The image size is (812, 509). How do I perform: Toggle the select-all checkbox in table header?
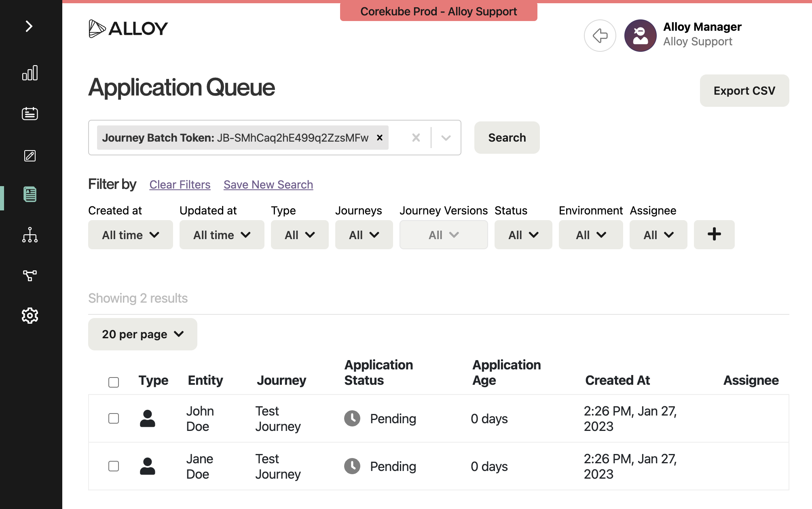coord(114,382)
